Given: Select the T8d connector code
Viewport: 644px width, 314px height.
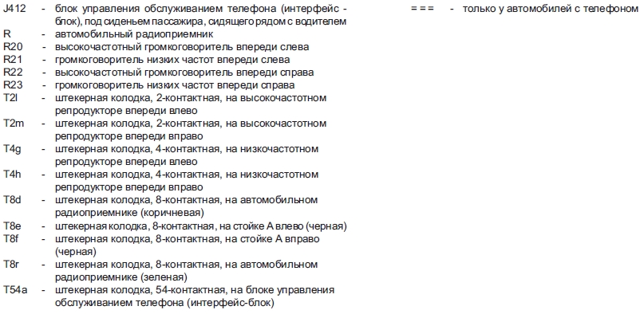Looking at the screenshot, I should [12, 199].
